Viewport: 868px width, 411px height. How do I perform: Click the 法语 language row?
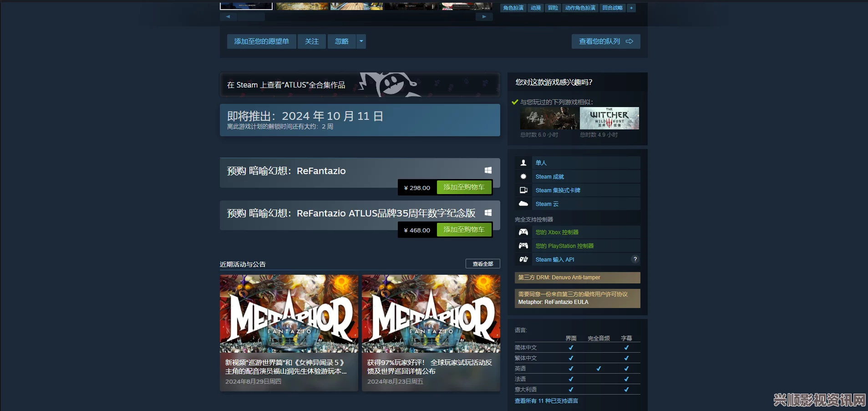[577, 379]
